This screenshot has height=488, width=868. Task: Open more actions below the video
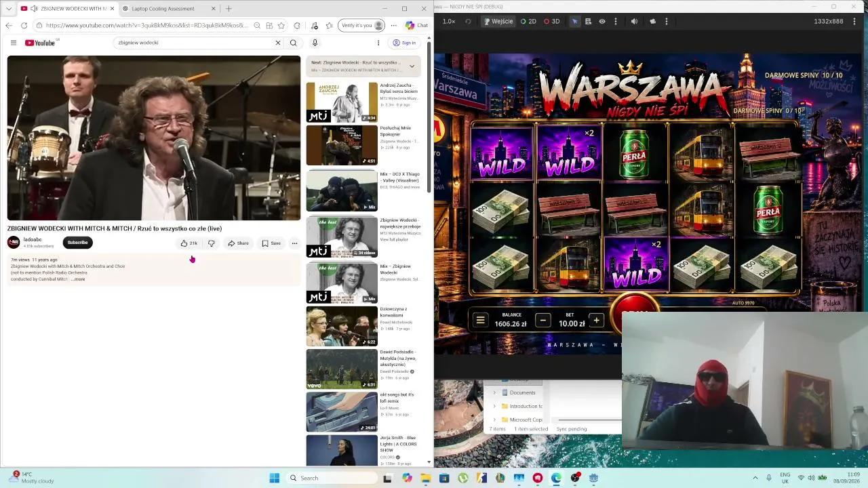(294, 243)
